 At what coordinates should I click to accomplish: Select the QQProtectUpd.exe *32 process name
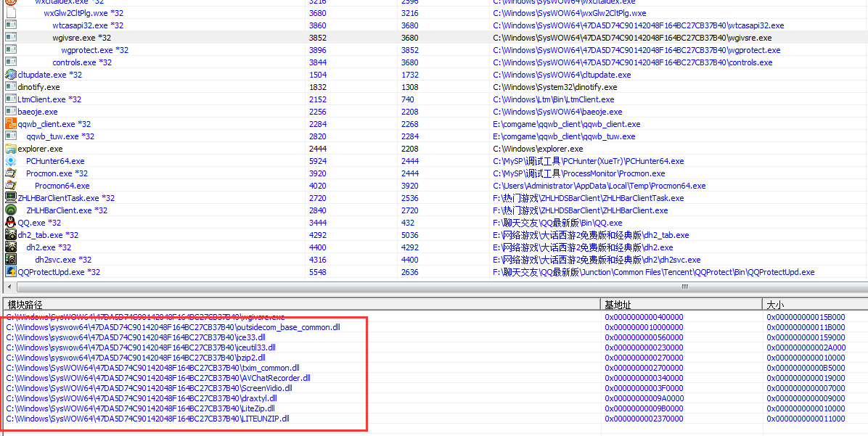tap(60, 271)
